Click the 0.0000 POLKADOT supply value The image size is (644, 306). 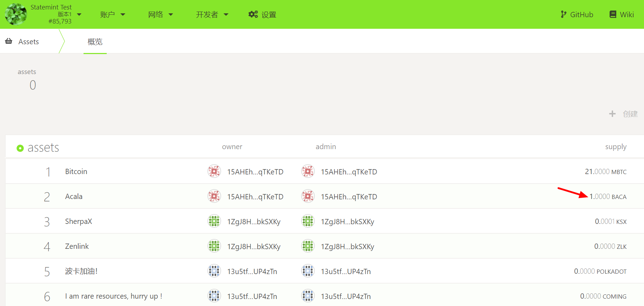pos(600,271)
